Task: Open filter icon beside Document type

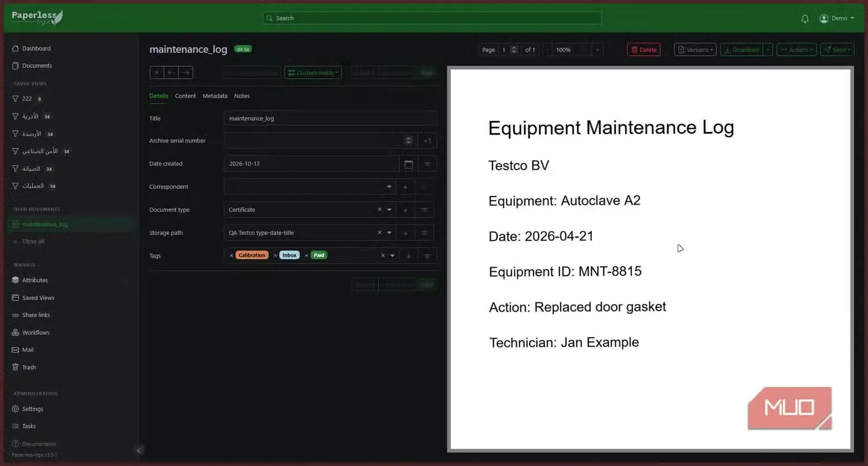Action: click(x=424, y=210)
